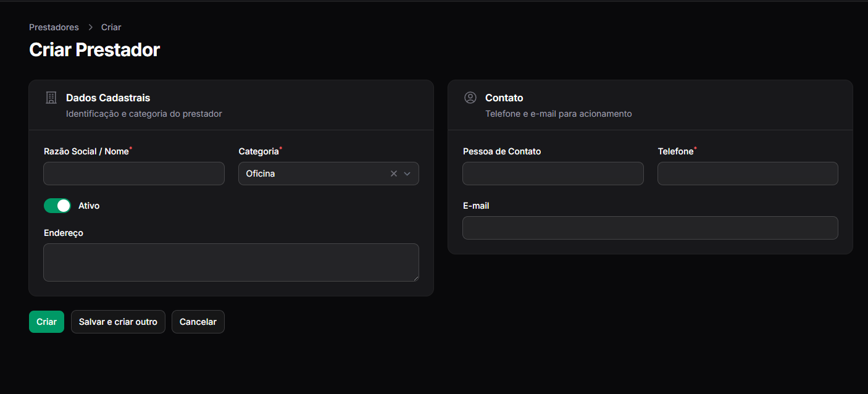Click the Endereço field label
868x394 pixels.
[64, 233]
